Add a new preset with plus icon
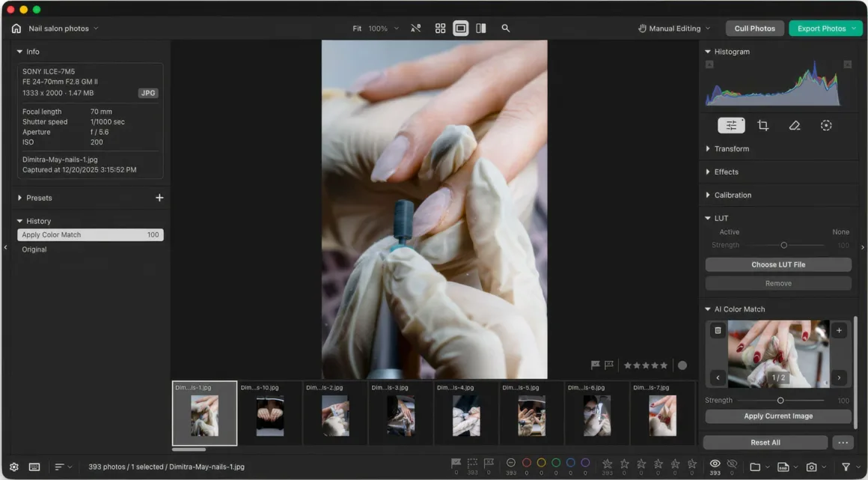 pyautogui.click(x=159, y=198)
